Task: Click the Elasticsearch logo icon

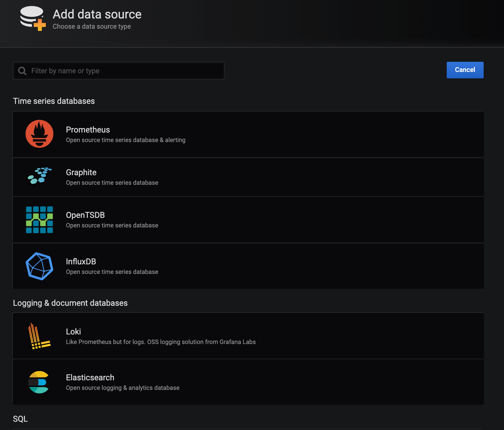Action: 39,382
